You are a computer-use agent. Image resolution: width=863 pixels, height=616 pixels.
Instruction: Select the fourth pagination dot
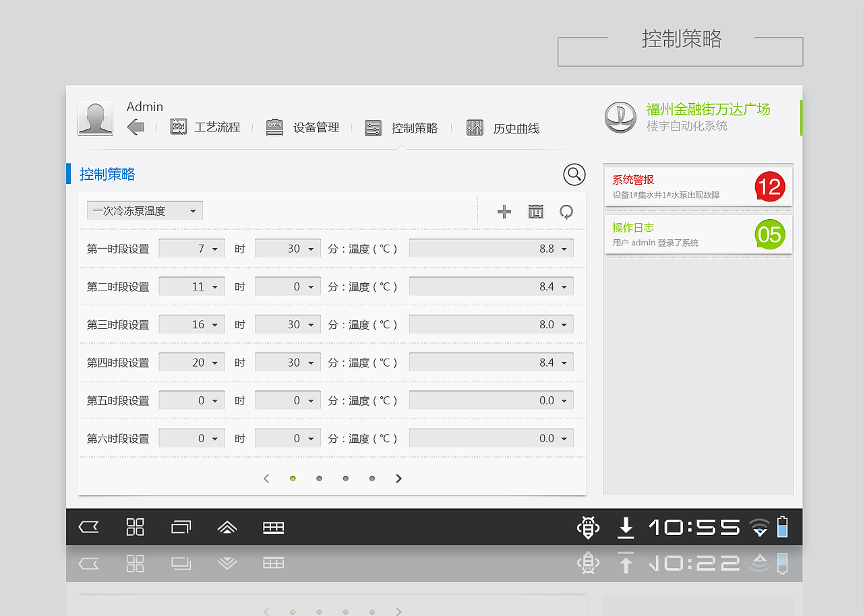point(371,479)
